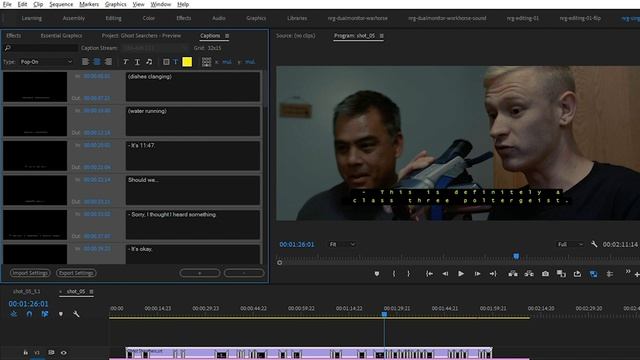Add a timeline marker

(61, 314)
